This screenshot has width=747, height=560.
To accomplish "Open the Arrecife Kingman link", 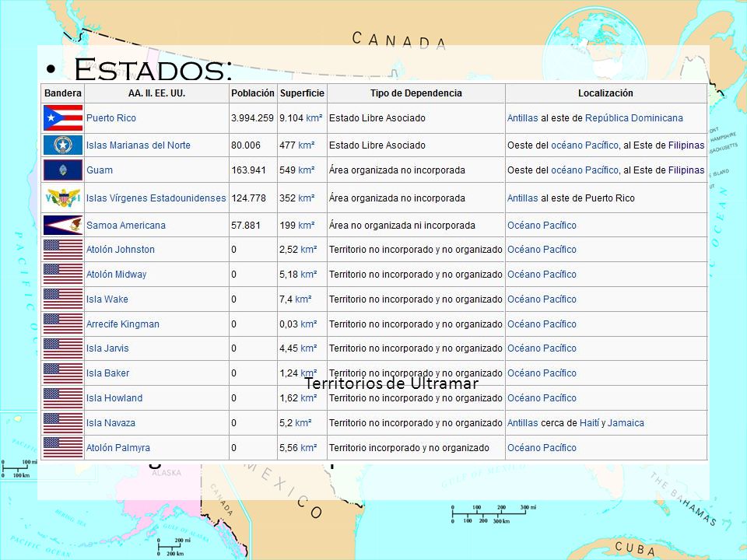I will 123,324.
